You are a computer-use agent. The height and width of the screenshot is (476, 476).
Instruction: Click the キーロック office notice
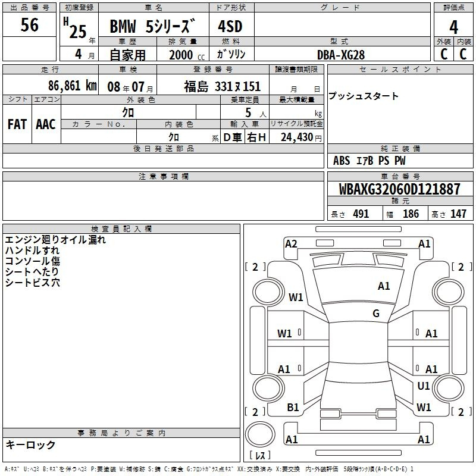pos(30,445)
